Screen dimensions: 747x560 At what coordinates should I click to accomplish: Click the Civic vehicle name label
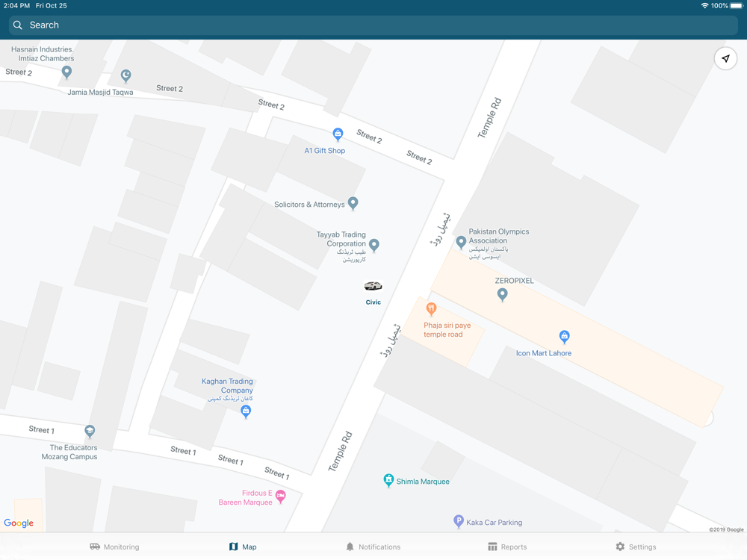click(x=373, y=302)
